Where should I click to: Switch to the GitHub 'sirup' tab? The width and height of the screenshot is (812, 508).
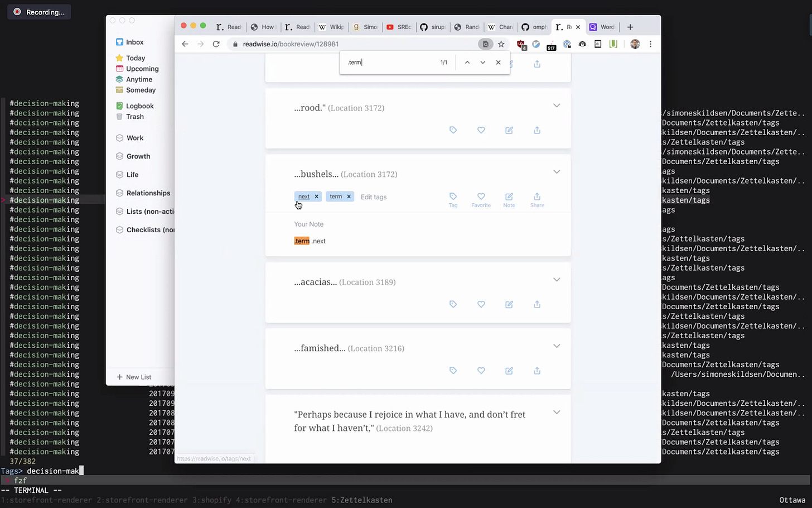433,27
